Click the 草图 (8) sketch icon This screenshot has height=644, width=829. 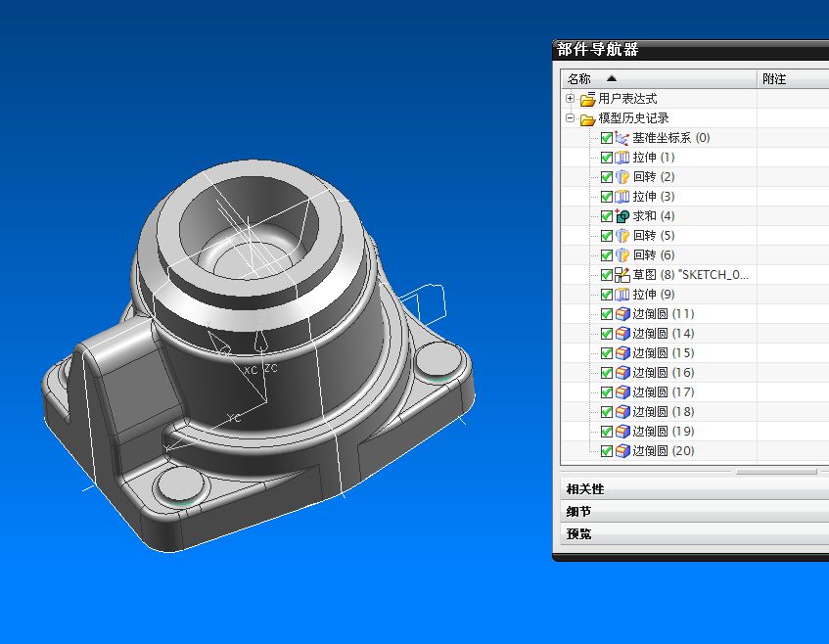click(x=622, y=275)
